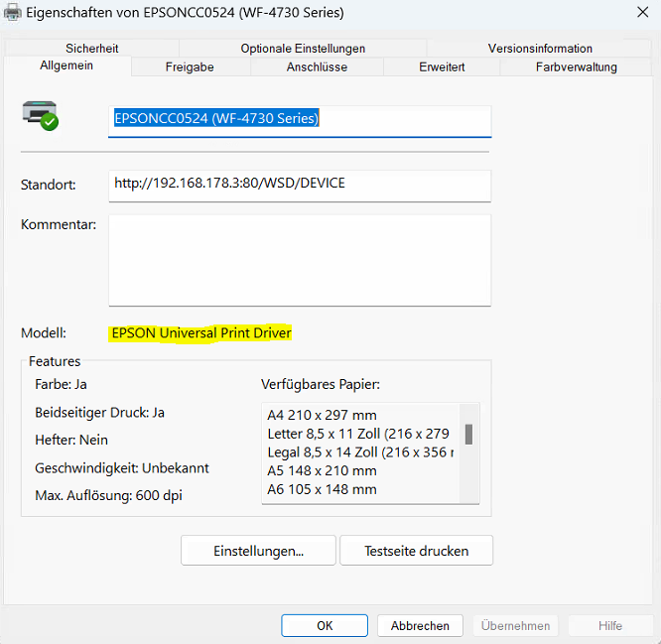Confirm with the OK button
The height and width of the screenshot is (644, 661).
[x=325, y=625]
